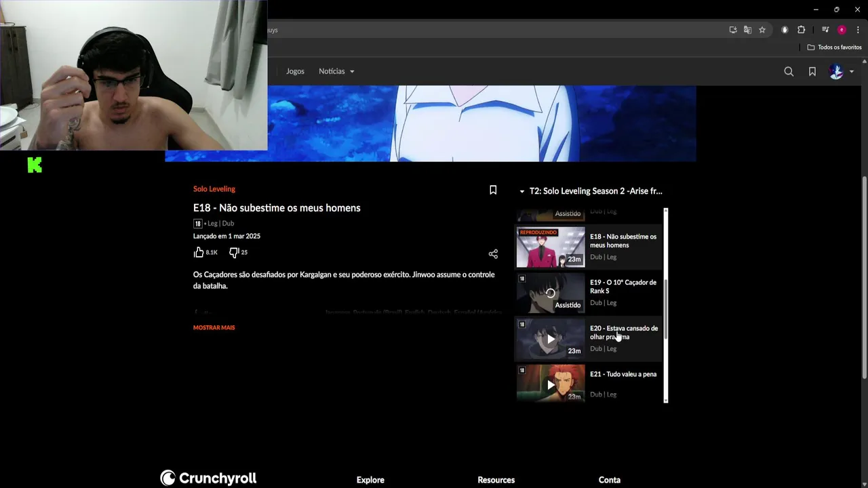Open the Chrome profile 'e' avatar

[x=842, y=30]
